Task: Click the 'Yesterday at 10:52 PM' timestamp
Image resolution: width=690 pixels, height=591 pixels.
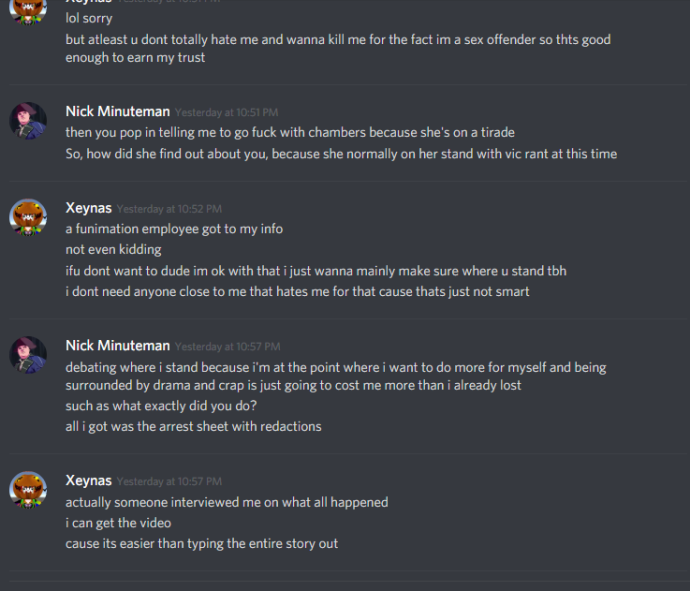Action: click(169, 209)
